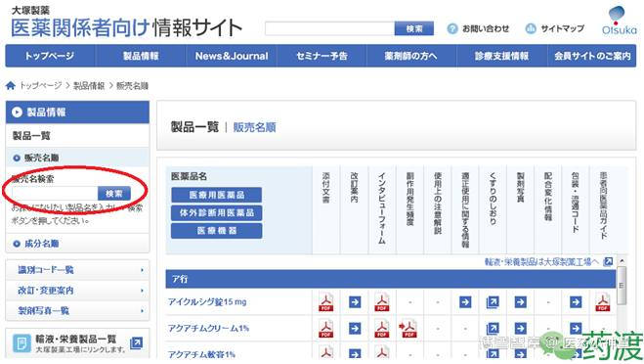The image size is (644, 364).
Task: Open interview form PDF for アイクルシグ錠15 mg
Action: tap(382, 302)
